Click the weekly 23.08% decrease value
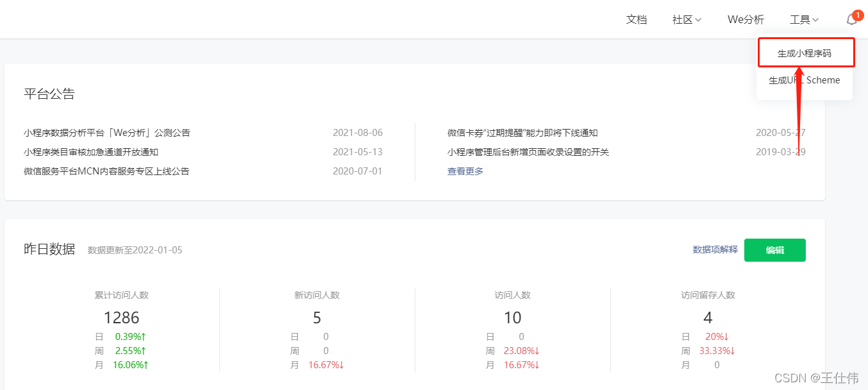 click(x=521, y=350)
